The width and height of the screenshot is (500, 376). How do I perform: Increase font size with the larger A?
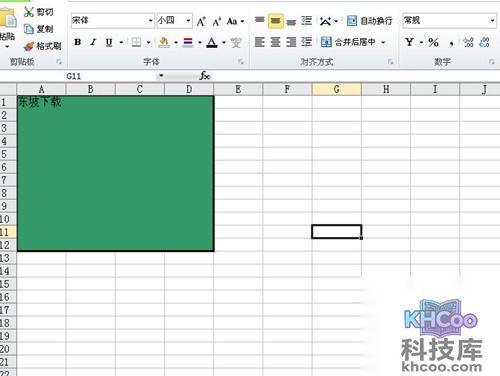pos(201,22)
